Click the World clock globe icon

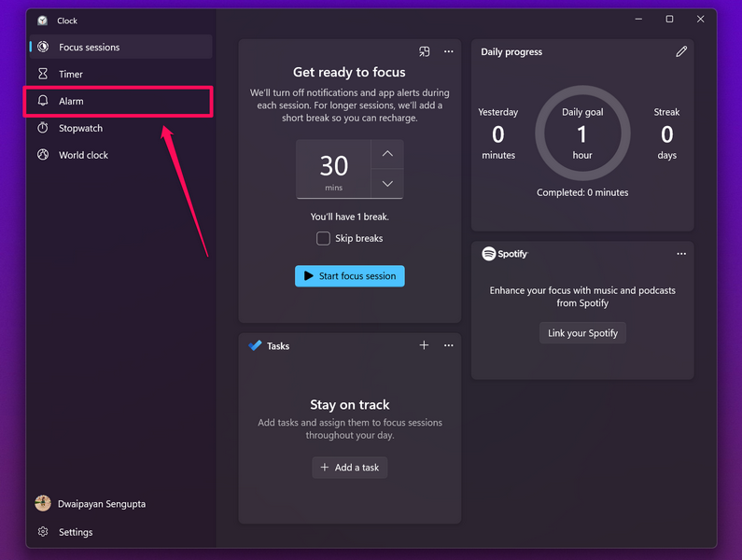(43, 155)
